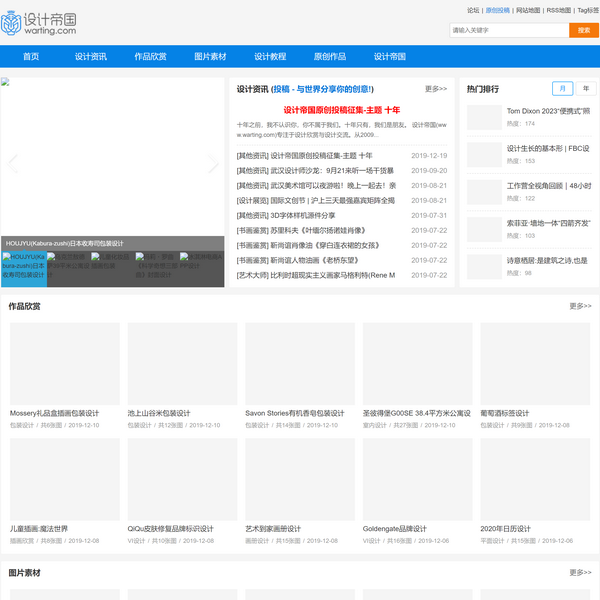Click the slideshow next arrow
The image size is (600, 600).
pos(212,165)
